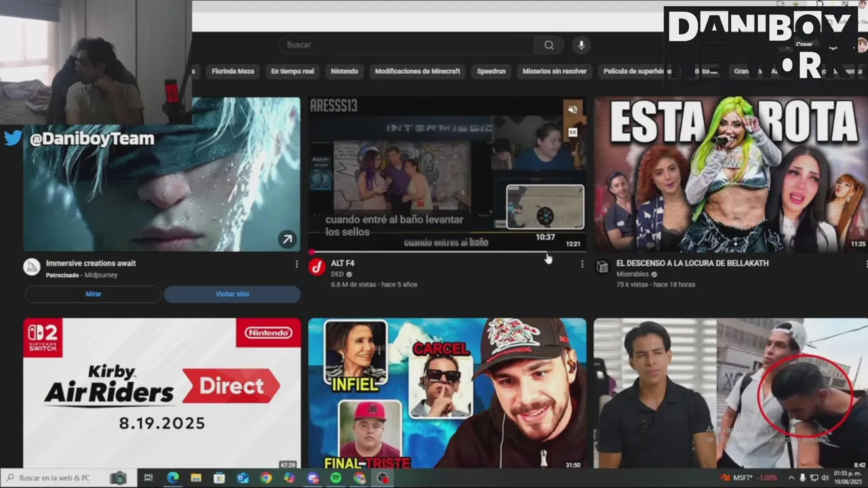Click 6.6 M de vistas text

click(x=353, y=285)
